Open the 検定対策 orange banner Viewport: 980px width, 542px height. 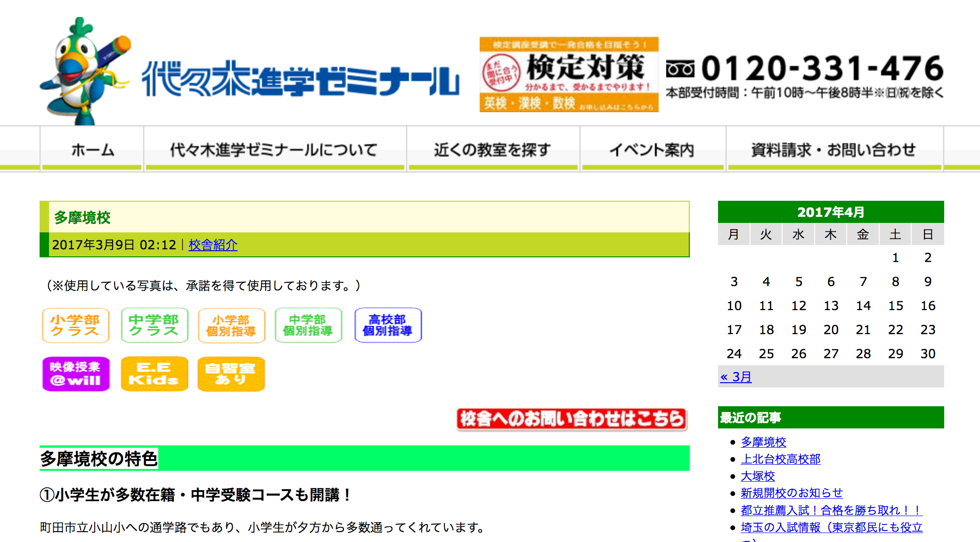pyautogui.click(x=569, y=74)
